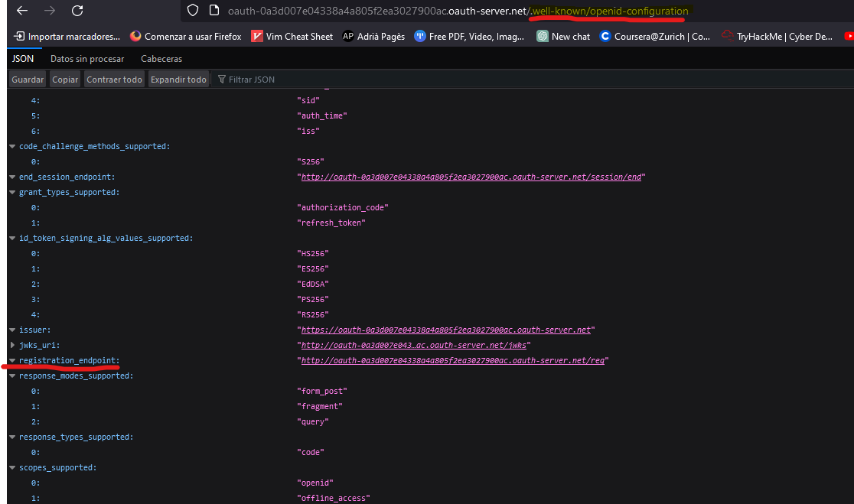This screenshot has width=854, height=504.
Task: Open the Importar marcadores bookmark
Action: pos(67,37)
